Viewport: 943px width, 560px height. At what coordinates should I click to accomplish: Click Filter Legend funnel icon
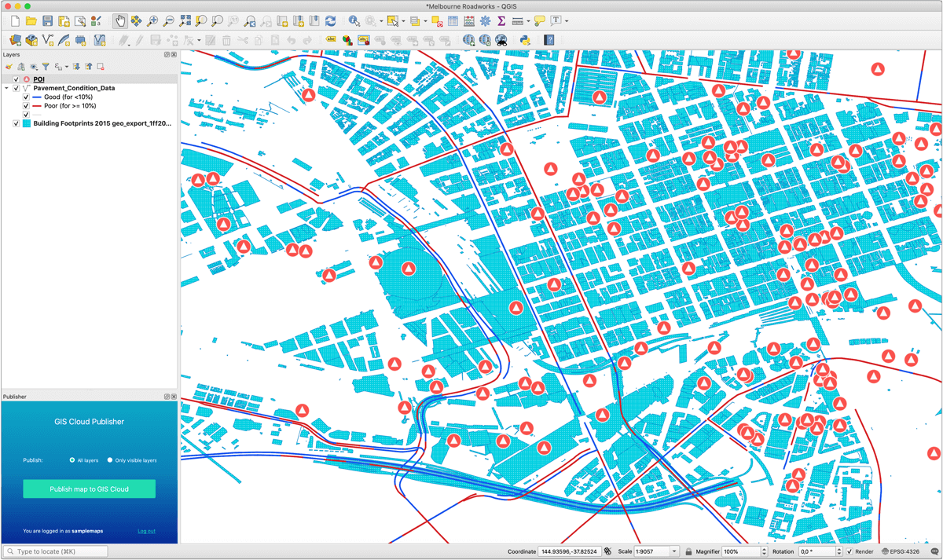[x=46, y=67]
